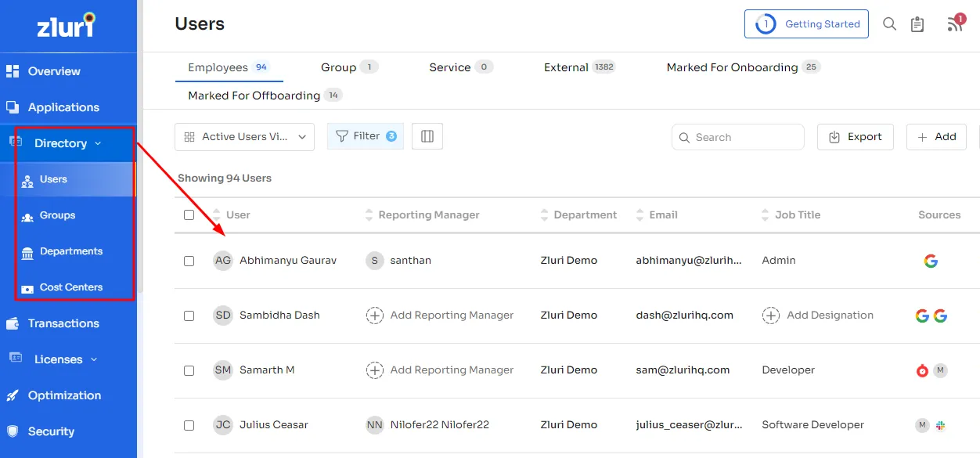Viewport: 980px width, 458px height.
Task: Click the Departments building icon in sidebar
Action: pos(27,252)
